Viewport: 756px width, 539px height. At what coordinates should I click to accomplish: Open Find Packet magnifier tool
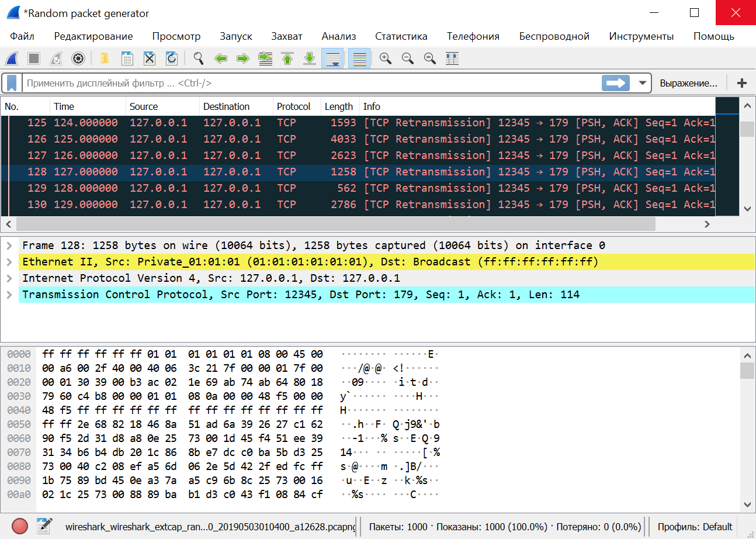click(x=199, y=58)
